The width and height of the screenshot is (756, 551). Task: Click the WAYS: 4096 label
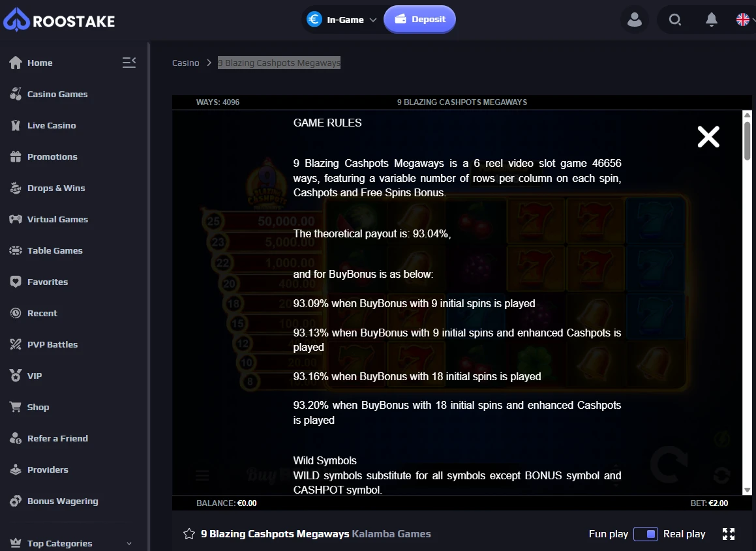click(x=217, y=102)
